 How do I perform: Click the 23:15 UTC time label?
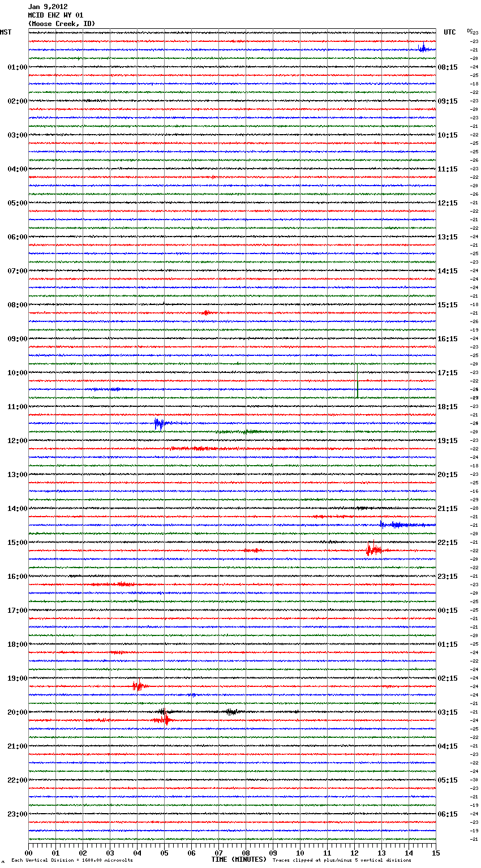click(448, 577)
